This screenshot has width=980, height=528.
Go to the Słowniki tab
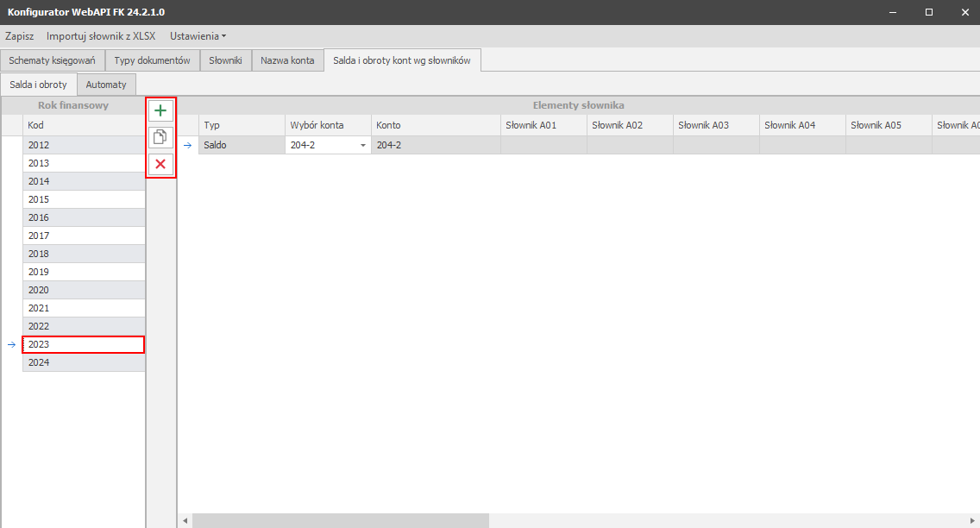[226, 60]
